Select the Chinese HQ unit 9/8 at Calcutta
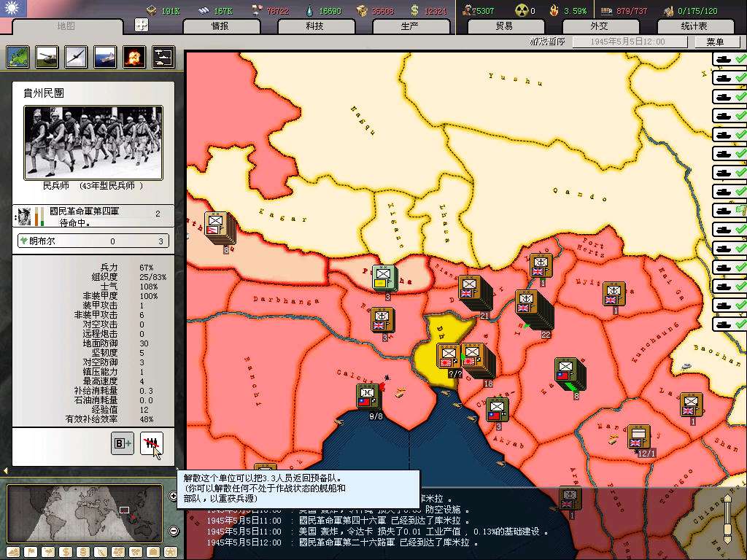 coord(368,397)
